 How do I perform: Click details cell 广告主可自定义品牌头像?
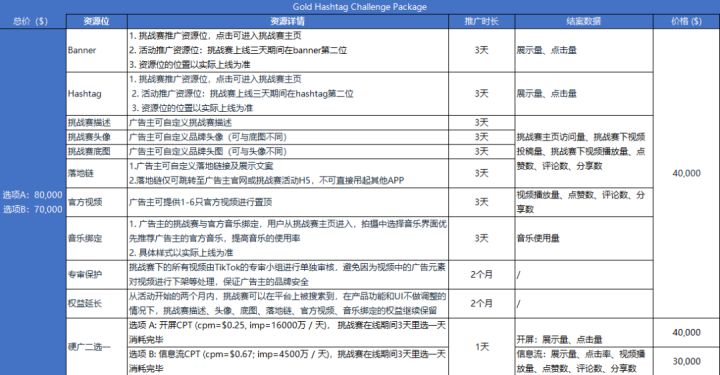(x=288, y=137)
